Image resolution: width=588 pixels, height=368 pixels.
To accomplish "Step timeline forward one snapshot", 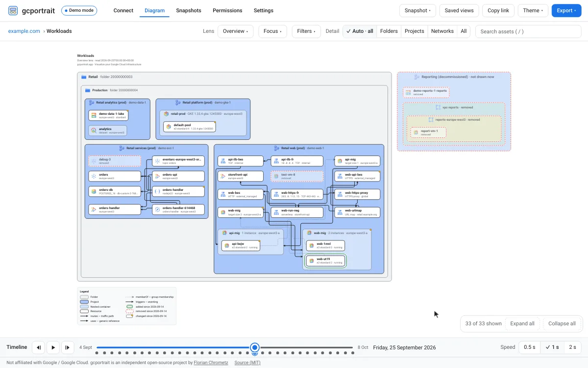I will [x=68, y=347].
